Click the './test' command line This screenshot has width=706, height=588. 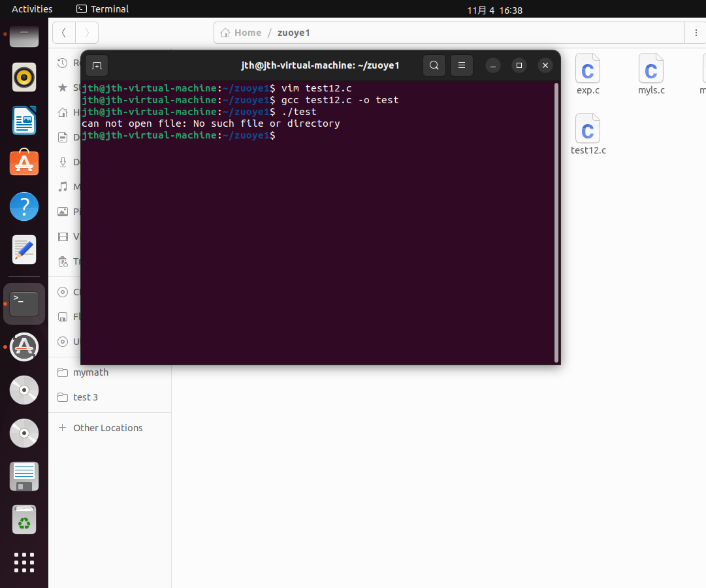[x=299, y=112]
